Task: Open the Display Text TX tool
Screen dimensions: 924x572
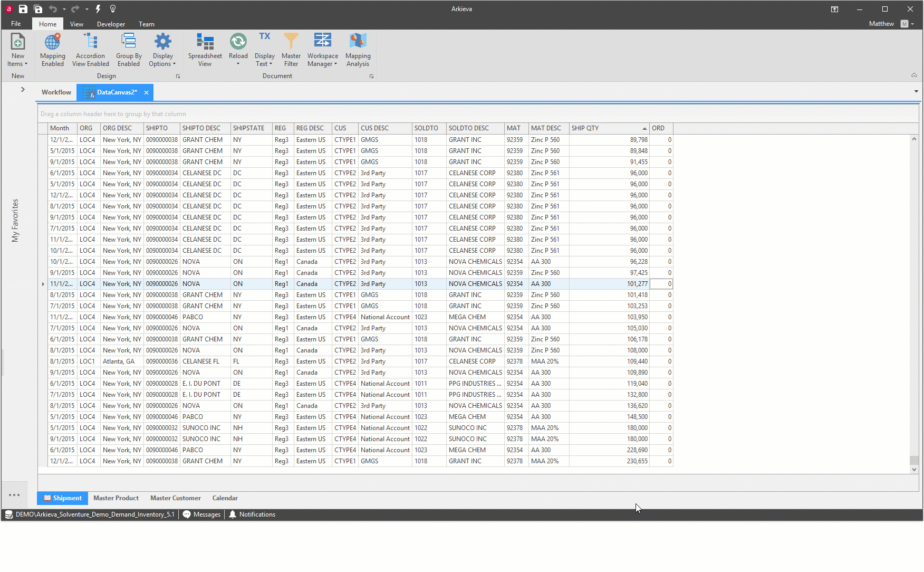Action: click(264, 50)
